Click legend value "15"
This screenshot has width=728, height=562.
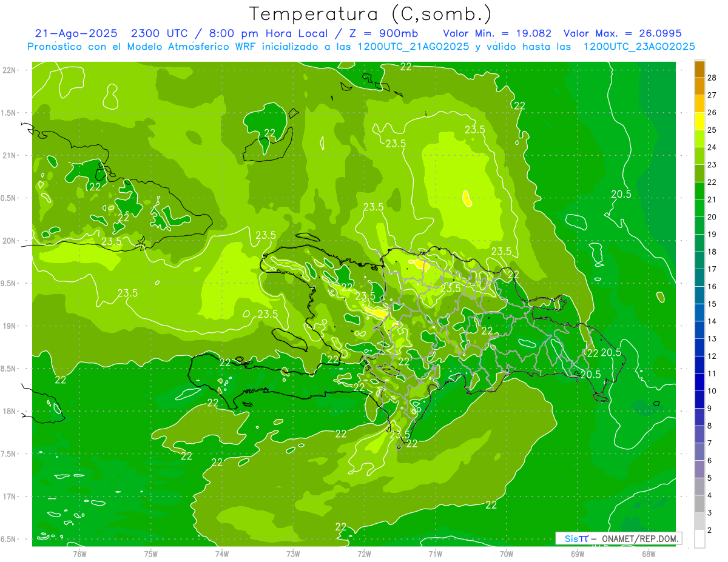pyautogui.click(x=712, y=304)
